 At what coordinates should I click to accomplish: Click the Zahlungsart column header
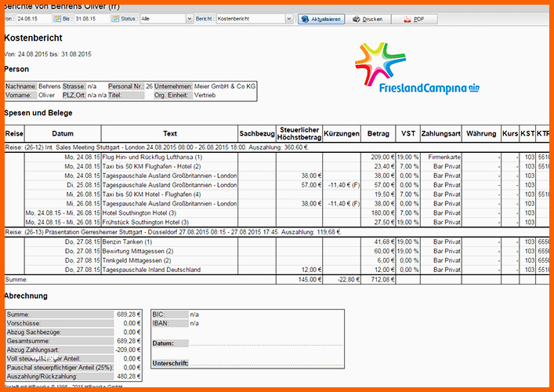point(440,133)
